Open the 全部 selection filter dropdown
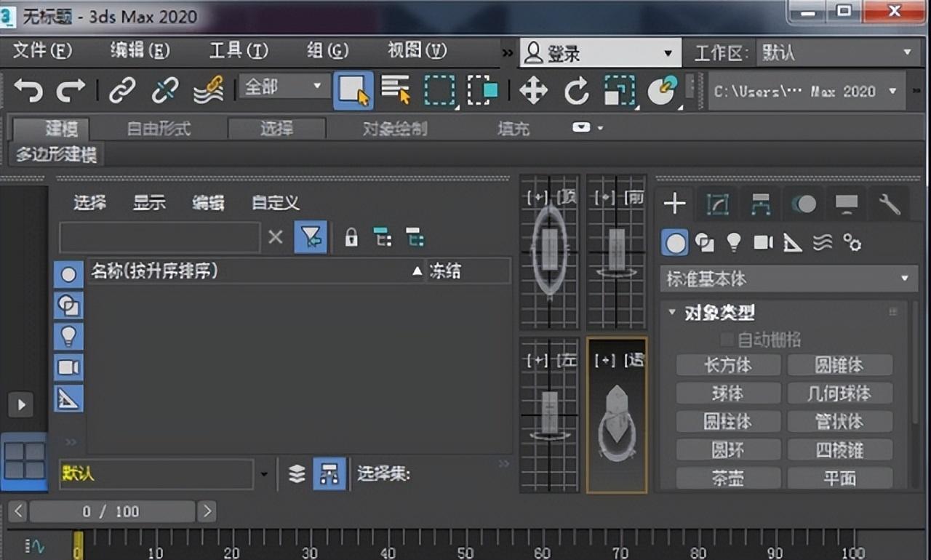 [282, 86]
